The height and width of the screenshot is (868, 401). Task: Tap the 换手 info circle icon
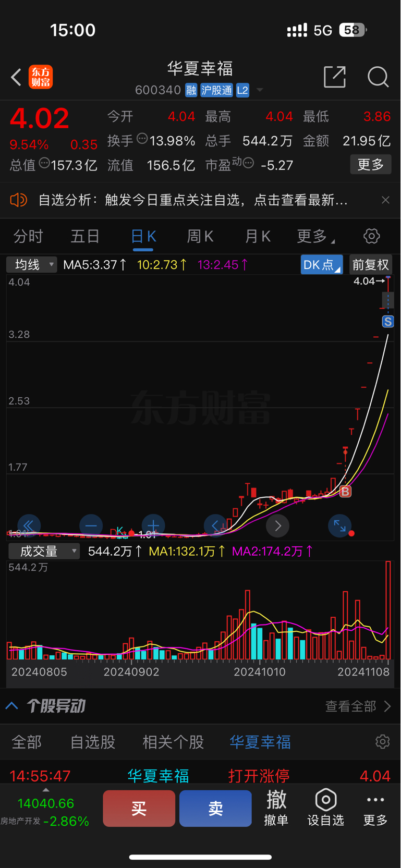coord(142,139)
